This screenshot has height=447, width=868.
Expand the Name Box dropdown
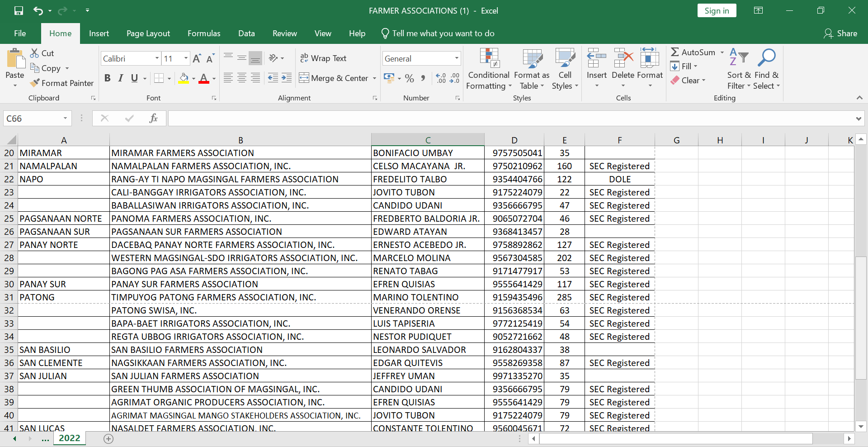[65, 118]
